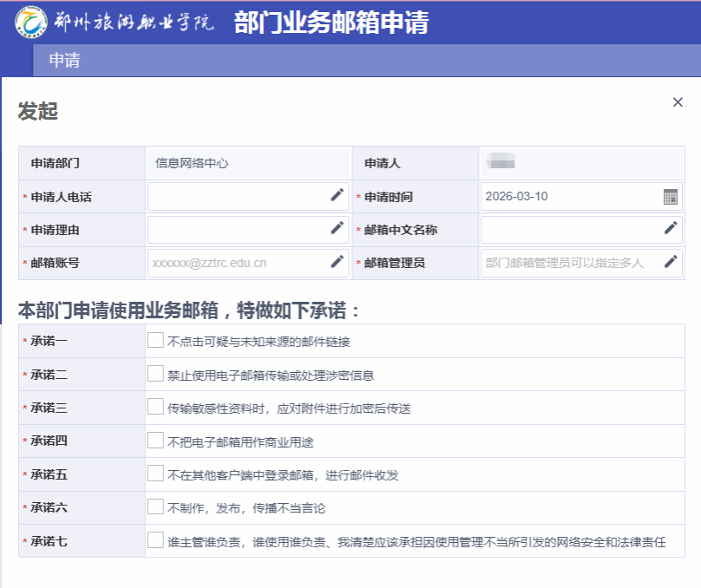Click the 申请人电话 text input
Viewport: 701px width, 588px height.
[x=236, y=196]
